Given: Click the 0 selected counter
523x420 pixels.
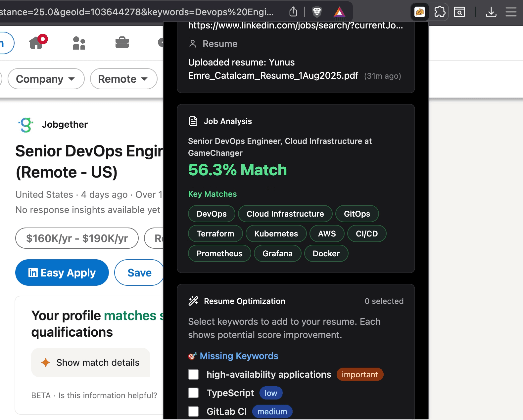Looking at the screenshot, I should click(384, 301).
